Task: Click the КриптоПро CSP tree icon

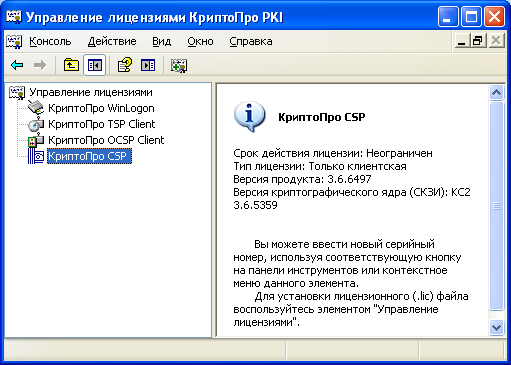Action: 36,156
